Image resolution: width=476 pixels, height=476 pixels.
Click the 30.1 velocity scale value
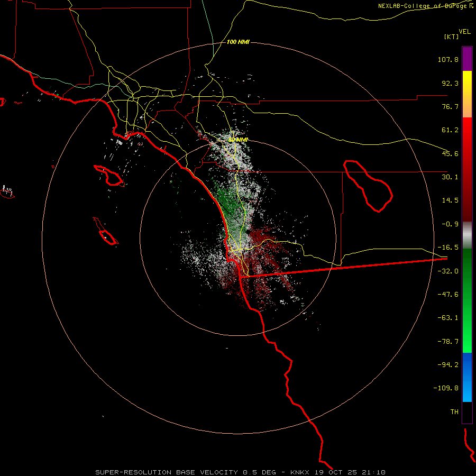tap(450, 177)
